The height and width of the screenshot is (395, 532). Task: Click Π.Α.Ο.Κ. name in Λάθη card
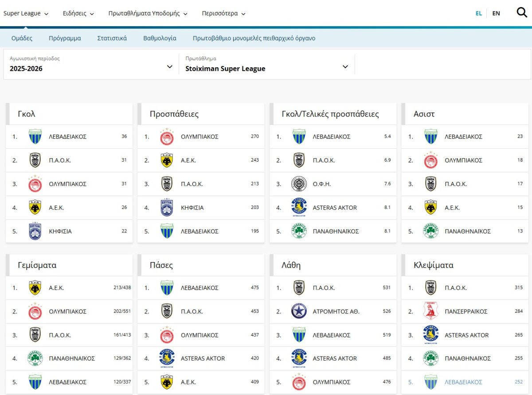tap(324, 288)
